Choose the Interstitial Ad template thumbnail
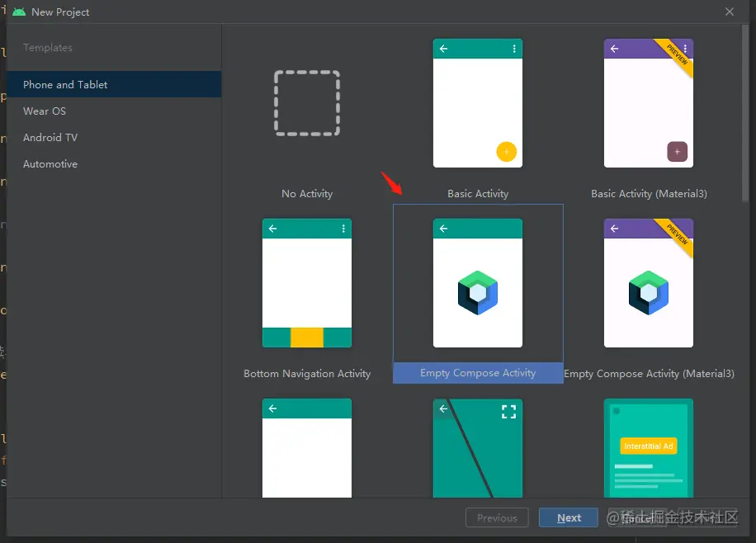 coord(649,448)
